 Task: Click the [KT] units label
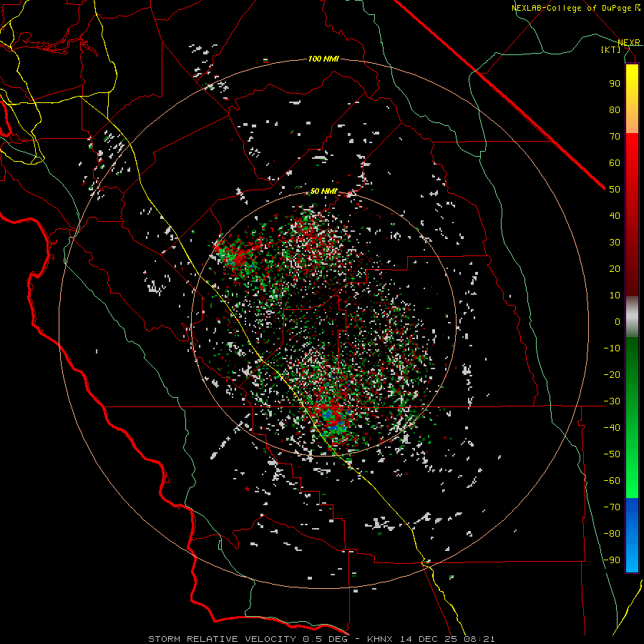611,49
